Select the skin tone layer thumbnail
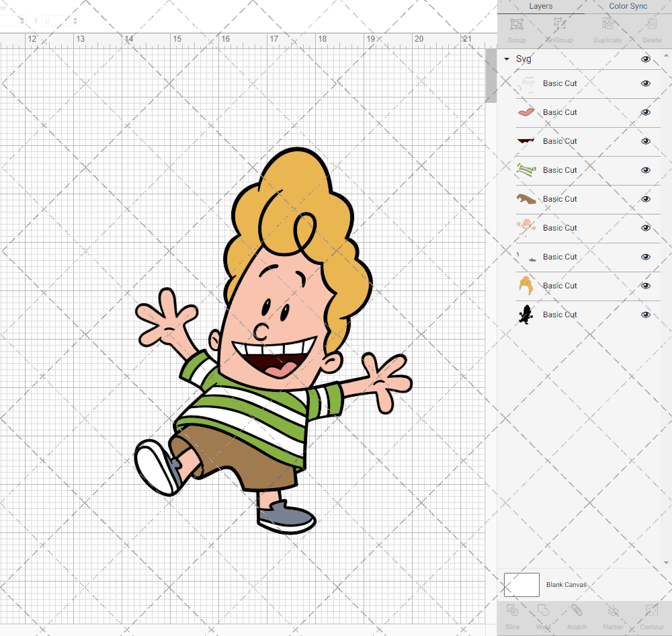Viewport: 672px width, 636px height. 526,228
